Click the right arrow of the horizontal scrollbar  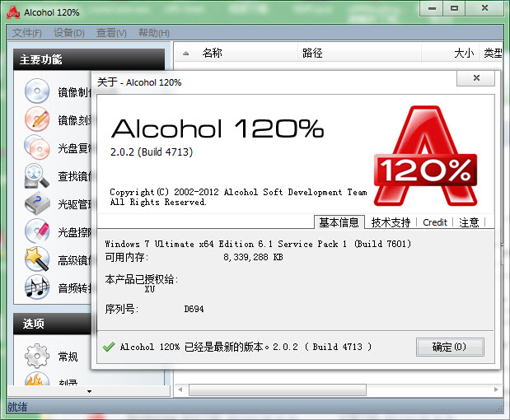coord(496,390)
